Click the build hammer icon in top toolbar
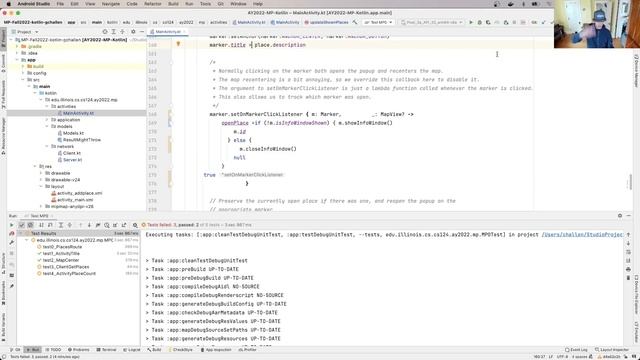Viewport: 640px width, 360px height. tap(355, 22)
